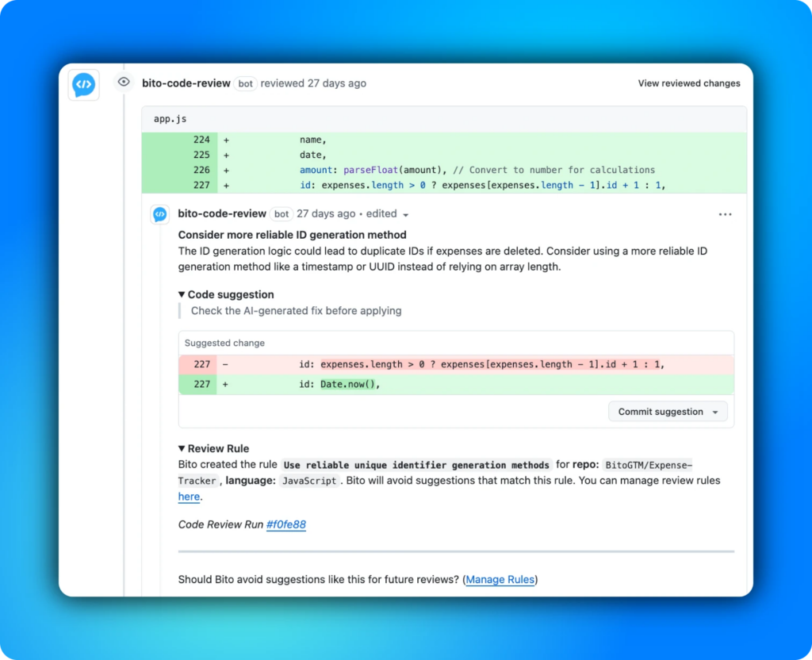Open the Code Review Run #f0fe88 link
The width and height of the screenshot is (812, 660).
pyautogui.click(x=286, y=524)
